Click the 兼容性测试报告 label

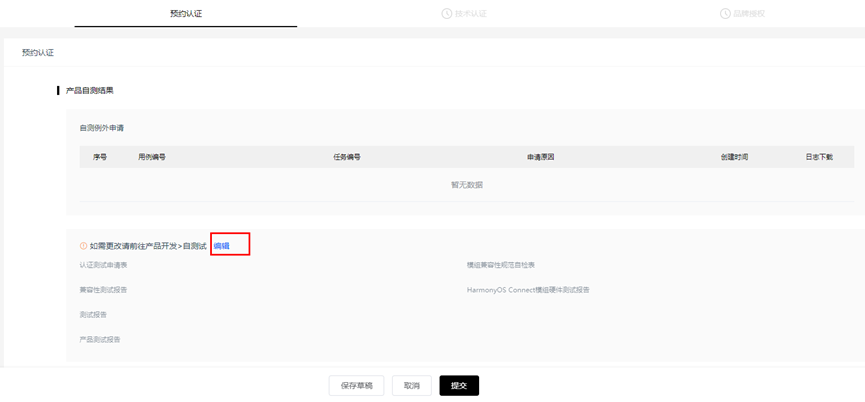tap(103, 290)
